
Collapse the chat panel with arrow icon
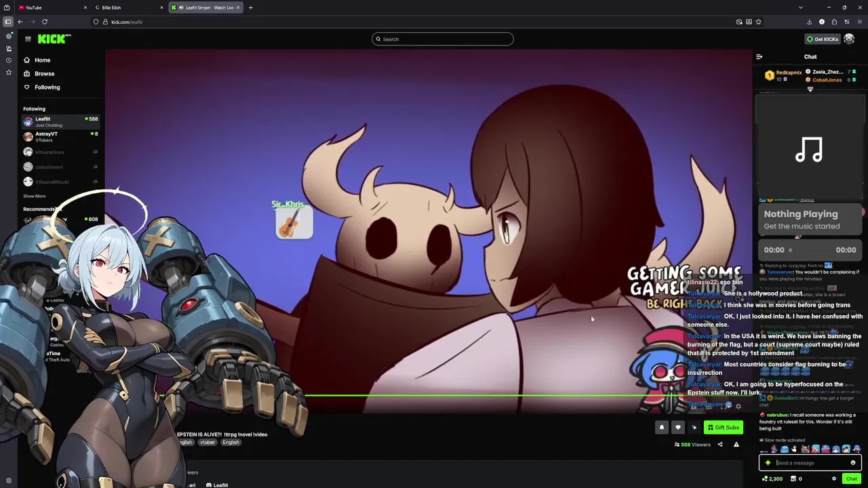pyautogui.click(x=759, y=57)
